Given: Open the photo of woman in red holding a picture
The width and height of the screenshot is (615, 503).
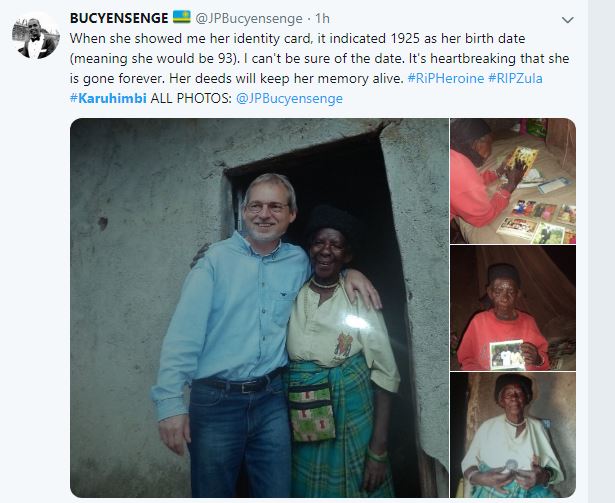Looking at the screenshot, I should coord(513,308).
